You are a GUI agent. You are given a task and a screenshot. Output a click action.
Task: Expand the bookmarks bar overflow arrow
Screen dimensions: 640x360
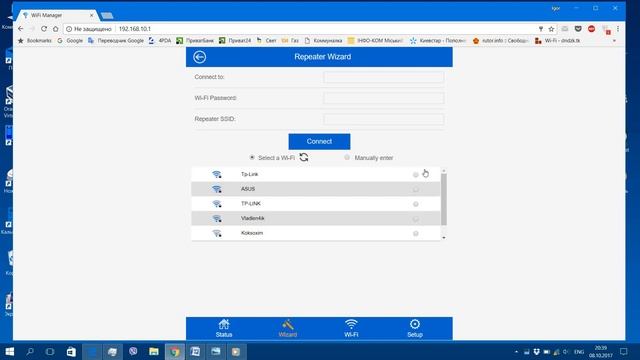point(614,41)
